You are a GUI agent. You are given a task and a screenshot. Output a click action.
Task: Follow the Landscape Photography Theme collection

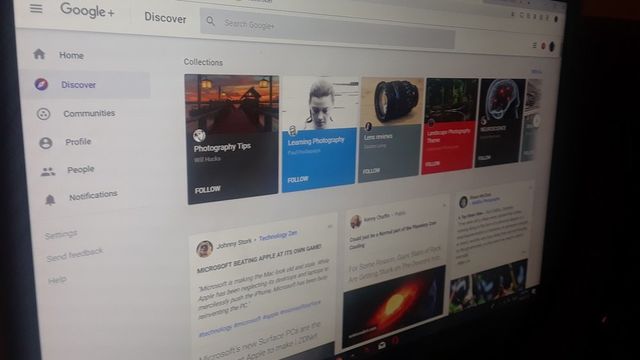432,164
